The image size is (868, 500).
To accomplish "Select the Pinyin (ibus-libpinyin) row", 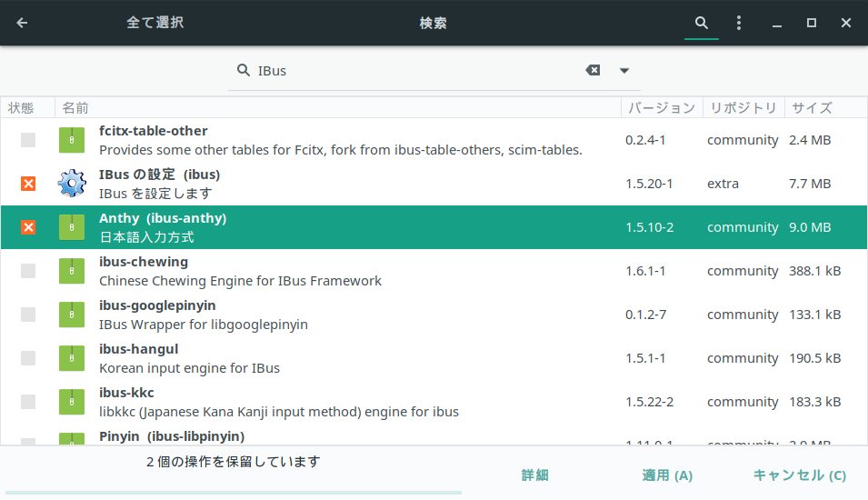I will click(434, 437).
